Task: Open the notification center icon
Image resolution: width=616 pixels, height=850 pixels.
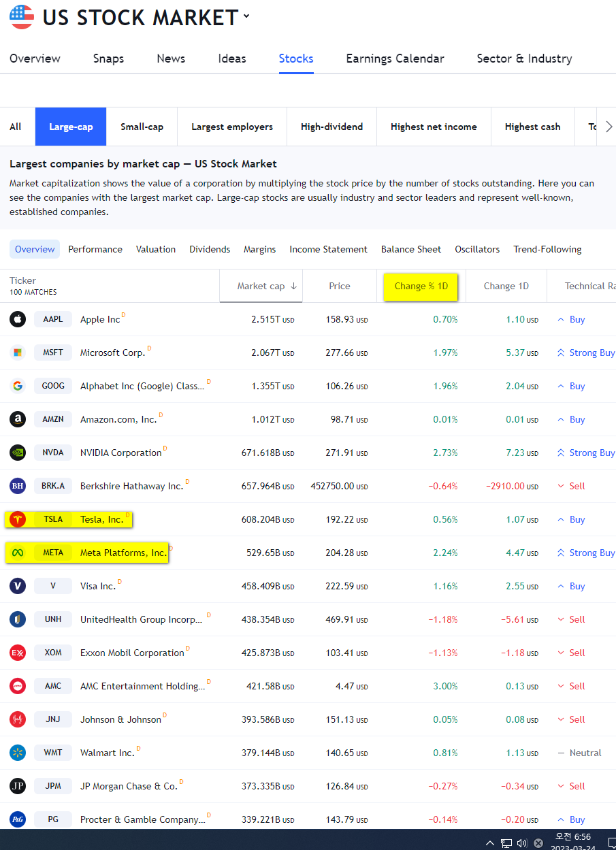Action: tap(612, 843)
